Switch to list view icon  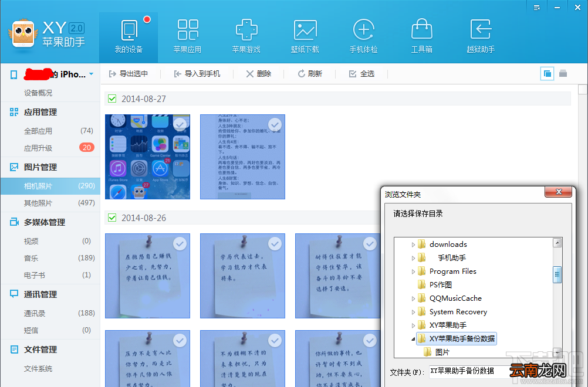click(x=563, y=73)
